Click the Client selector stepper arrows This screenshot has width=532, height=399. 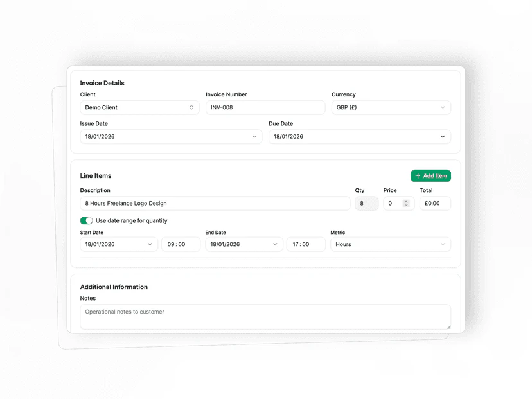[x=192, y=107]
